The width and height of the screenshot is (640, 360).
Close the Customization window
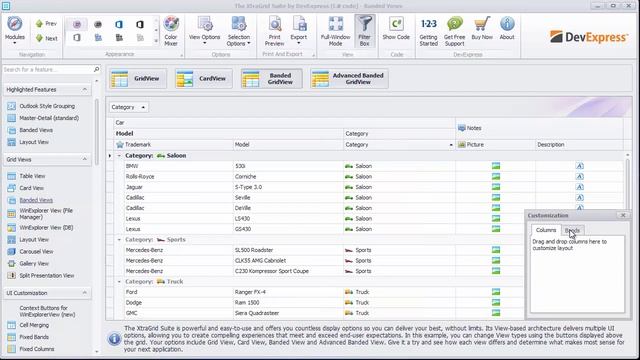(x=623, y=215)
